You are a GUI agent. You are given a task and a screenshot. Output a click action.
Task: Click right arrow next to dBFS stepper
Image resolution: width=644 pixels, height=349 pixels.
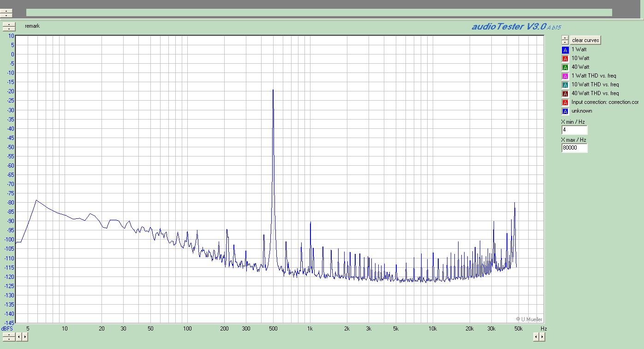coord(25,337)
